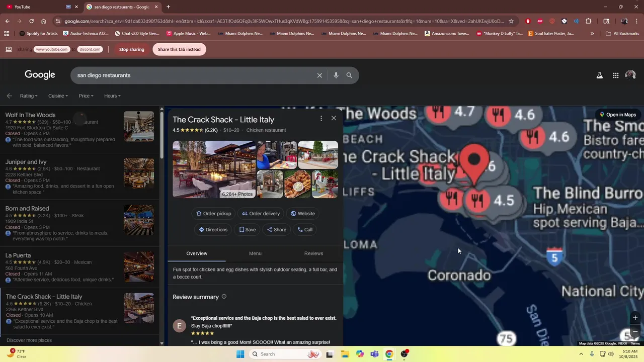Show hidden system tray icons
The height and width of the screenshot is (362, 644).
pos(581,354)
